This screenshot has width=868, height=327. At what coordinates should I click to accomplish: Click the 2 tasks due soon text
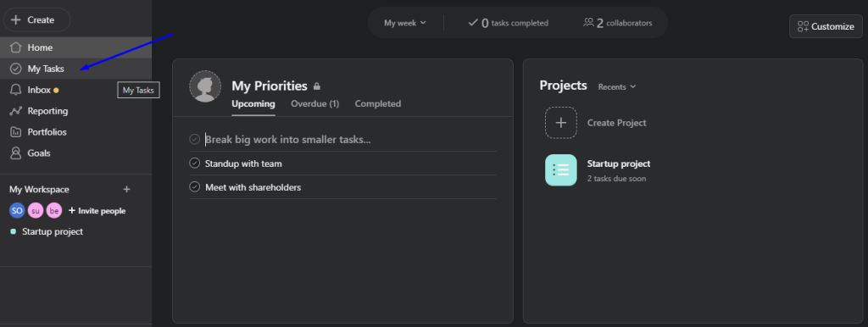click(616, 179)
